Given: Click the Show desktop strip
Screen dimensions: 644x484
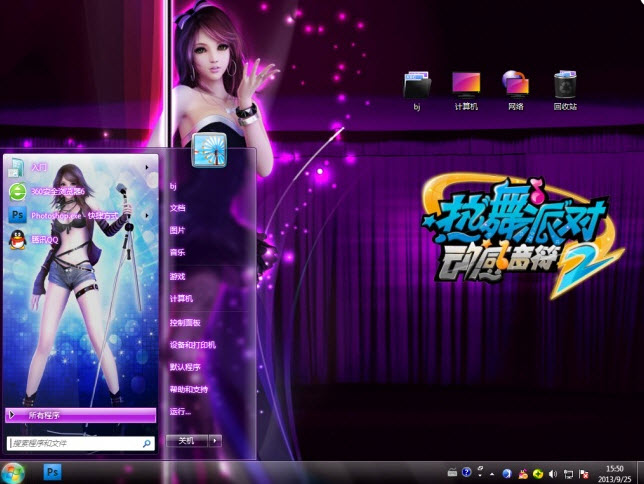Looking at the screenshot, I should (x=640, y=472).
